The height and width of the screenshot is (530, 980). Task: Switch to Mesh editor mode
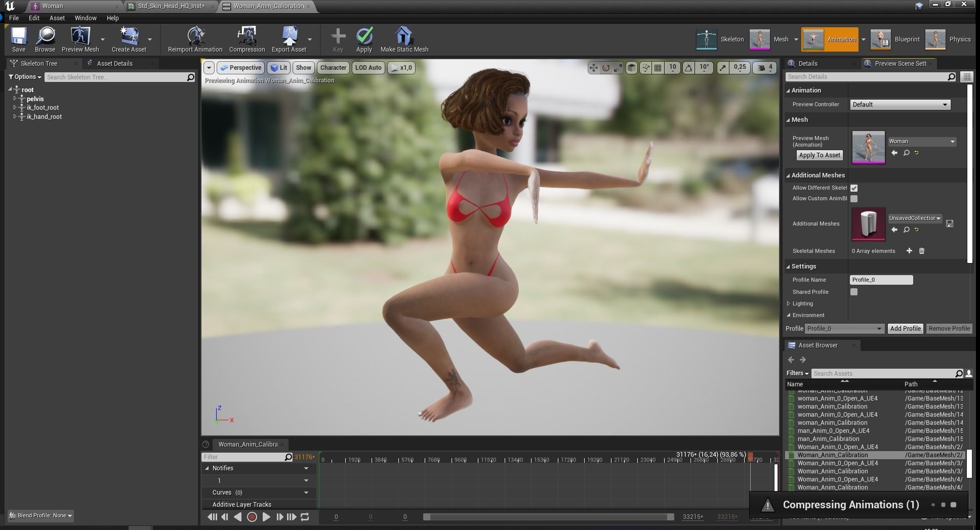click(769, 39)
